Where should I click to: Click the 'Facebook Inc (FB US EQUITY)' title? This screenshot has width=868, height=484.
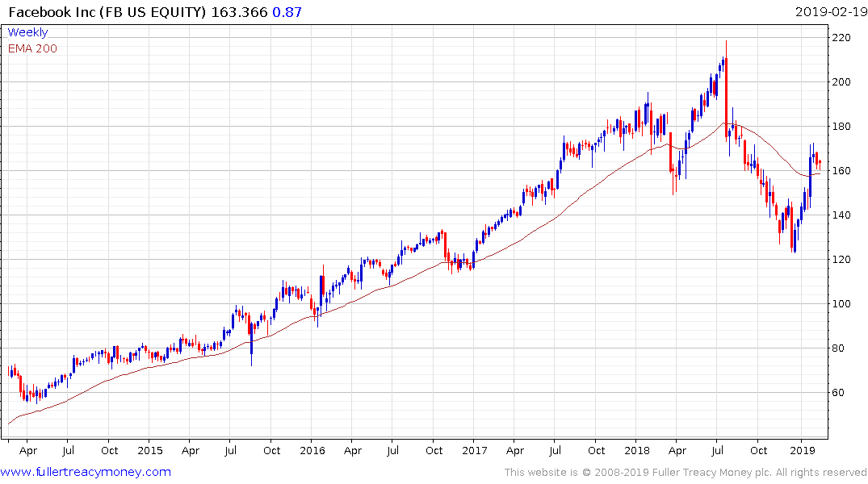pyautogui.click(x=107, y=12)
